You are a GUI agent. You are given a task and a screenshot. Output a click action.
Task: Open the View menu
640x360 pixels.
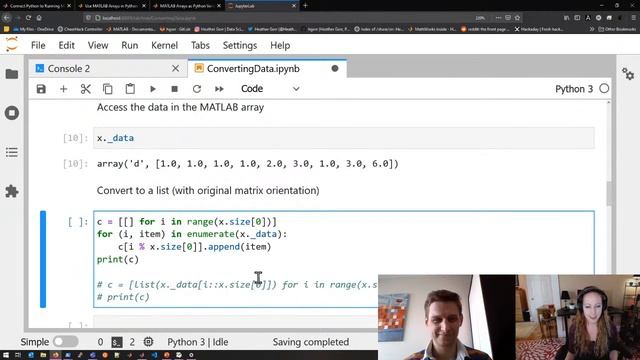[98, 45]
